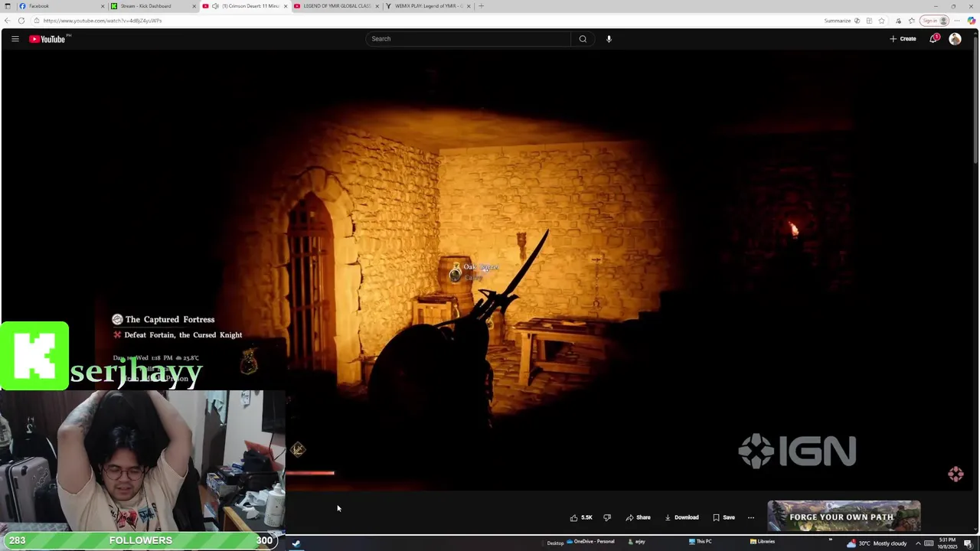Open YouTube notifications bell
The width and height of the screenshot is (980, 551).
click(934, 39)
